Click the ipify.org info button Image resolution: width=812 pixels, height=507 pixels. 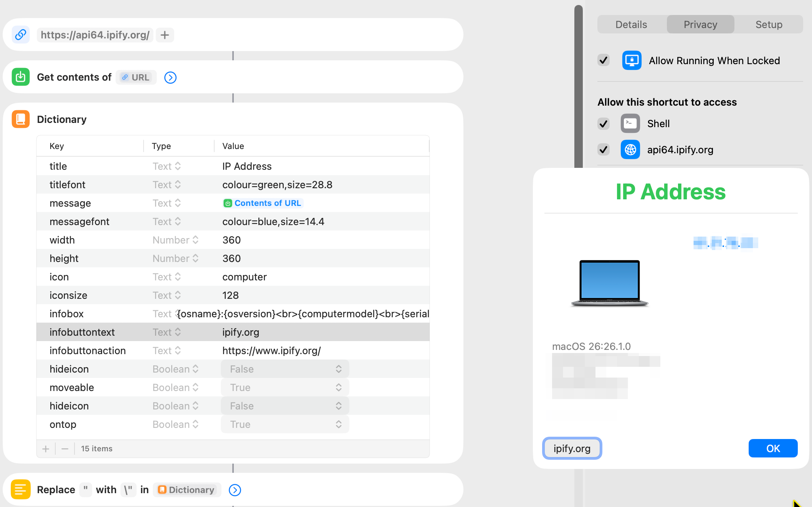point(572,448)
